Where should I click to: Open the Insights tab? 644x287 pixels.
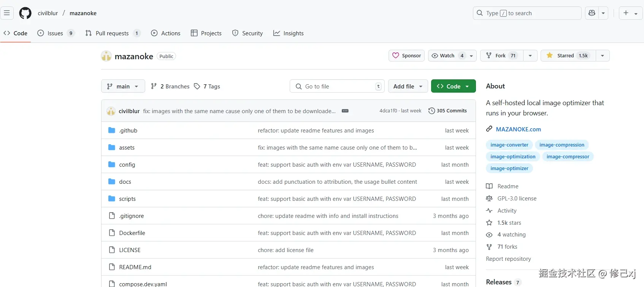(289, 33)
